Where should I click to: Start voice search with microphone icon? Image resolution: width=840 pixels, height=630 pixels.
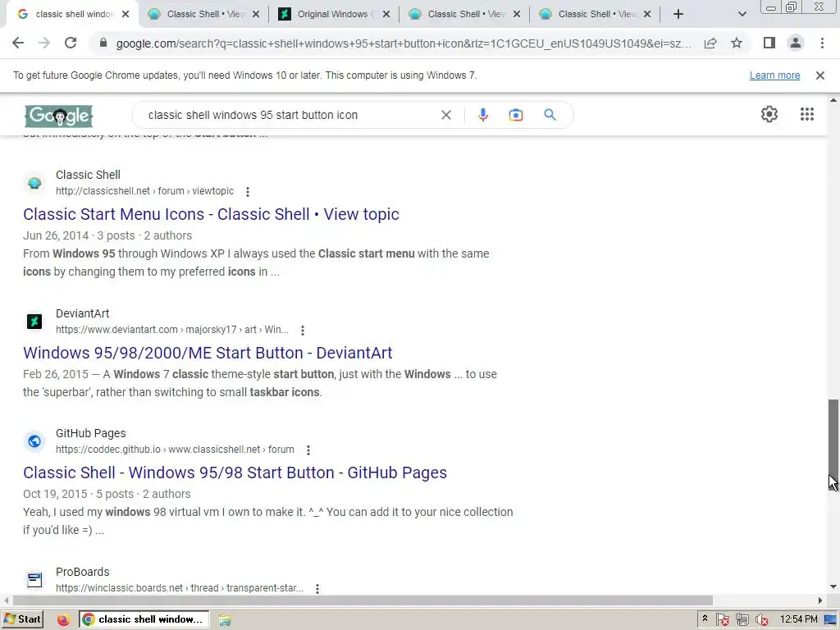pyautogui.click(x=482, y=115)
